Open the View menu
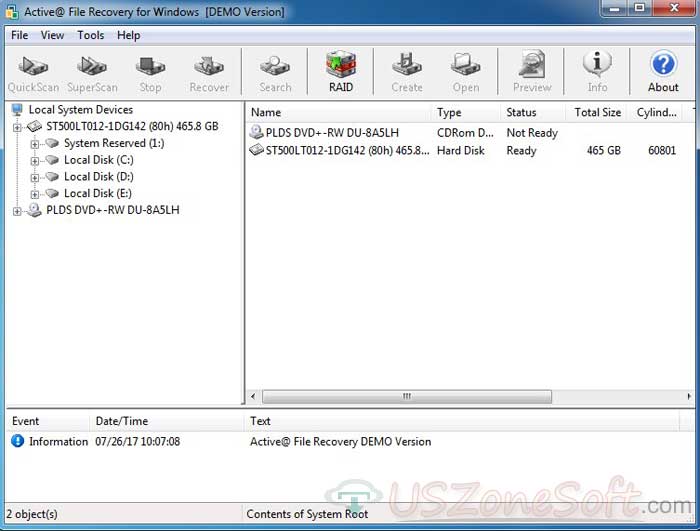The width and height of the screenshot is (700, 531). click(52, 35)
